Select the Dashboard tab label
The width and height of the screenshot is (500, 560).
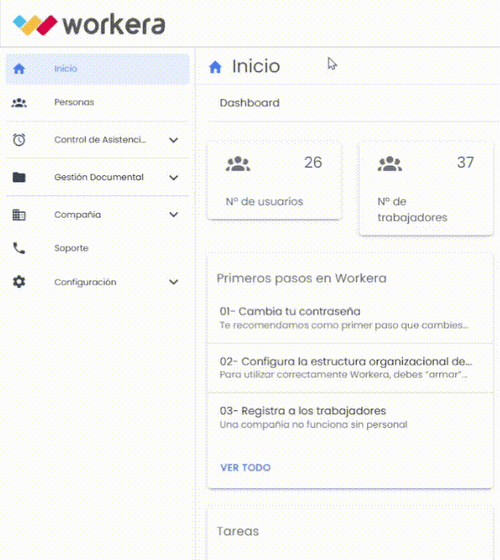pos(250,103)
